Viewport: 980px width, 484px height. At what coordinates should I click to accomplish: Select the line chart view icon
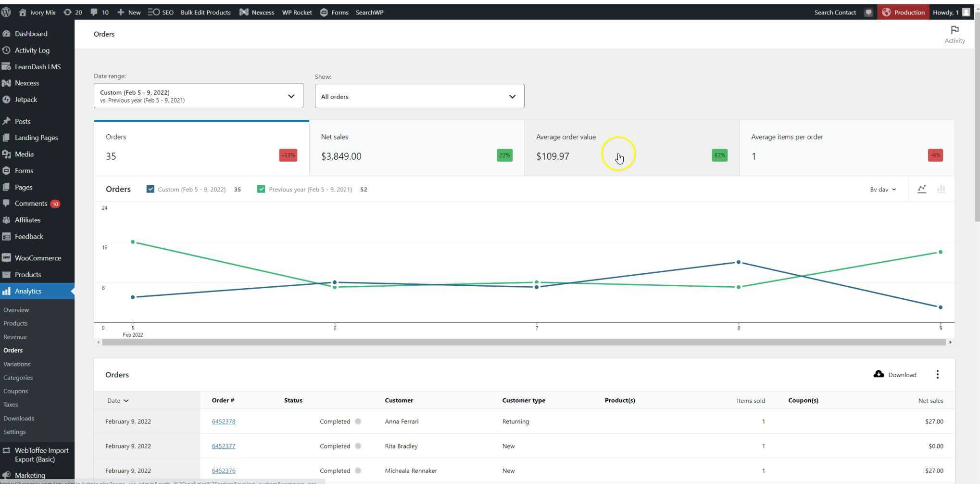[921, 189]
